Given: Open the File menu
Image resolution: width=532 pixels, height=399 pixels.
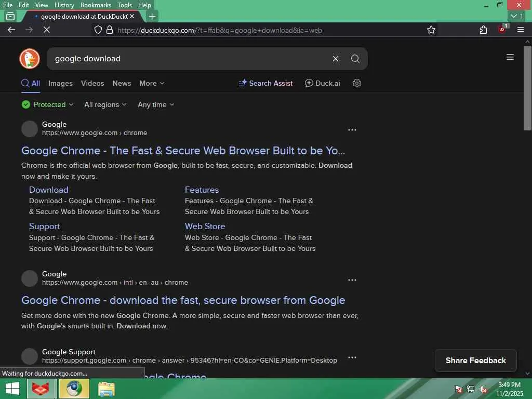Looking at the screenshot, I should click(x=7, y=5).
